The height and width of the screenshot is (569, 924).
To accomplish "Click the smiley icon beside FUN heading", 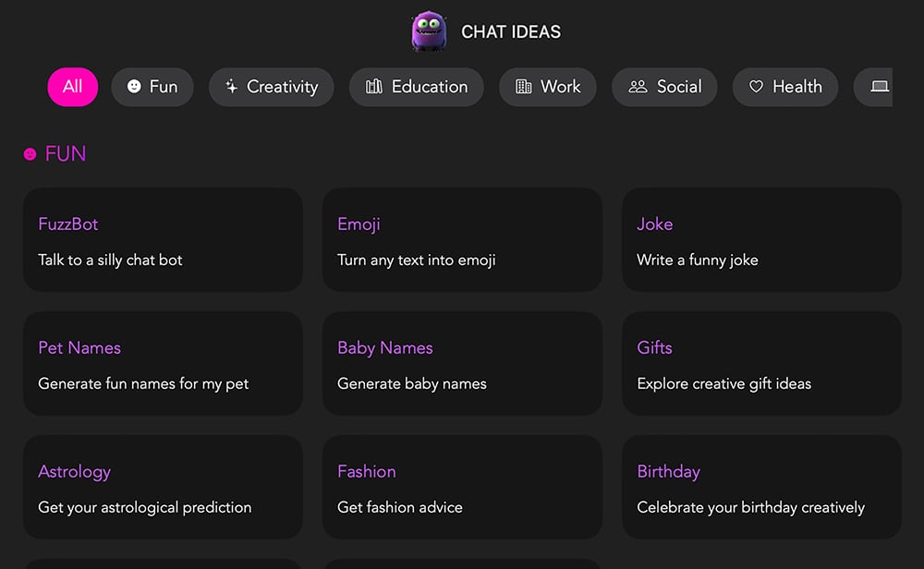I will tap(30, 154).
